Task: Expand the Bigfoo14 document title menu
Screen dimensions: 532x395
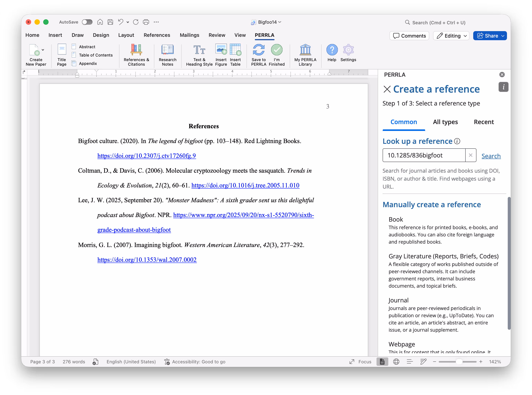Action: click(x=280, y=22)
